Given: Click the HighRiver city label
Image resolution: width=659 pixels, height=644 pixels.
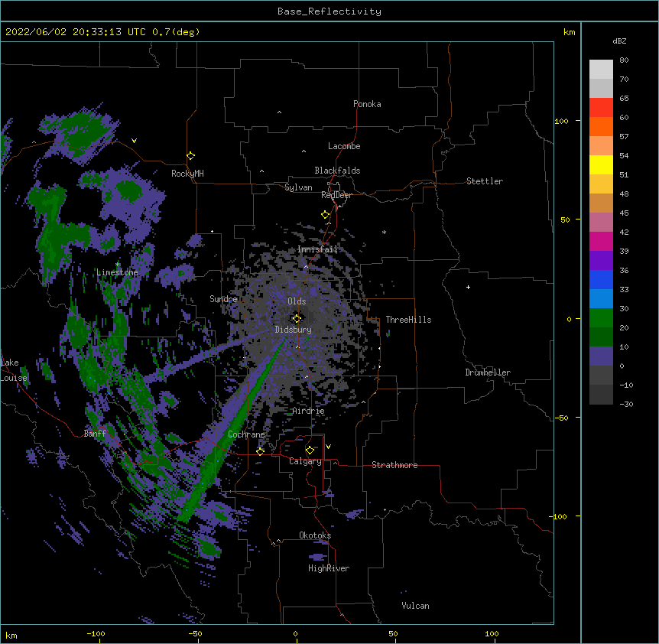Looking at the screenshot, I should click(329, 568).
